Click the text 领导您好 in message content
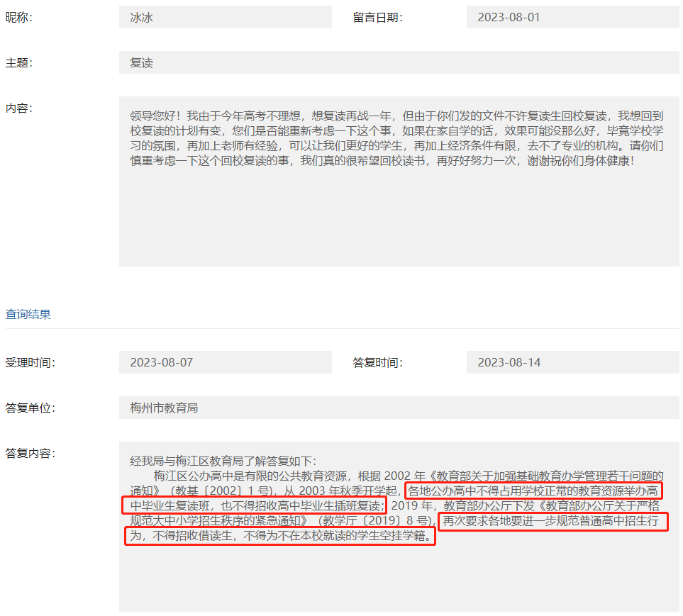This screenshot has height=616, width=683. (152, 116)
